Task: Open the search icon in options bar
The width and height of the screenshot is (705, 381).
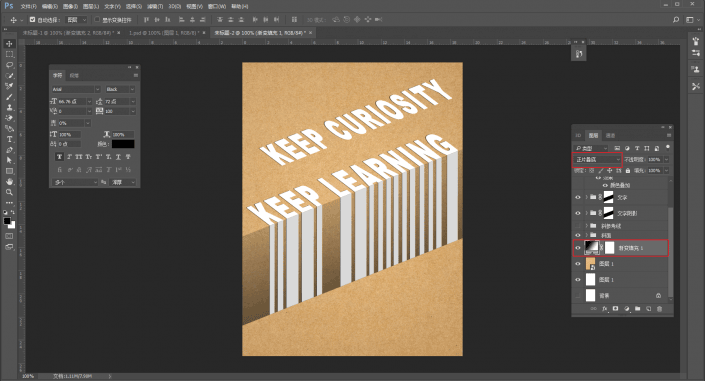Action: click(676, 20)
